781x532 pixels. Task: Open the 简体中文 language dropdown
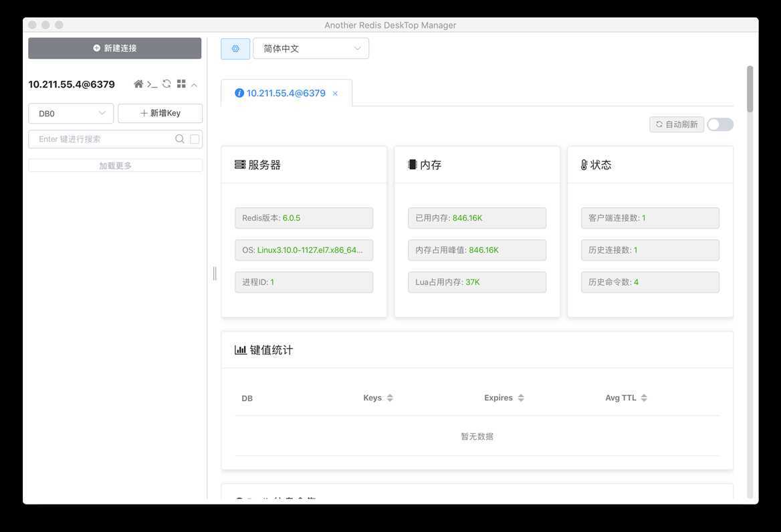pos(311,49)
